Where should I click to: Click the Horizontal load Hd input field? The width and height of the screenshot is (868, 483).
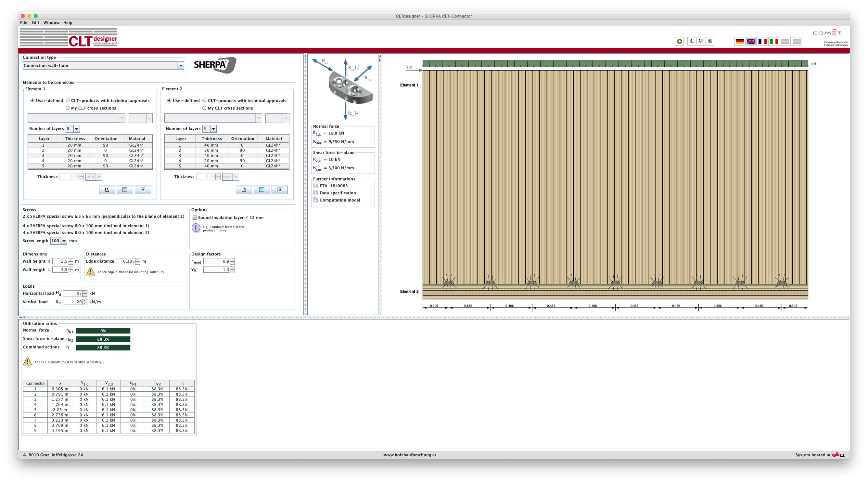(73, 293)
